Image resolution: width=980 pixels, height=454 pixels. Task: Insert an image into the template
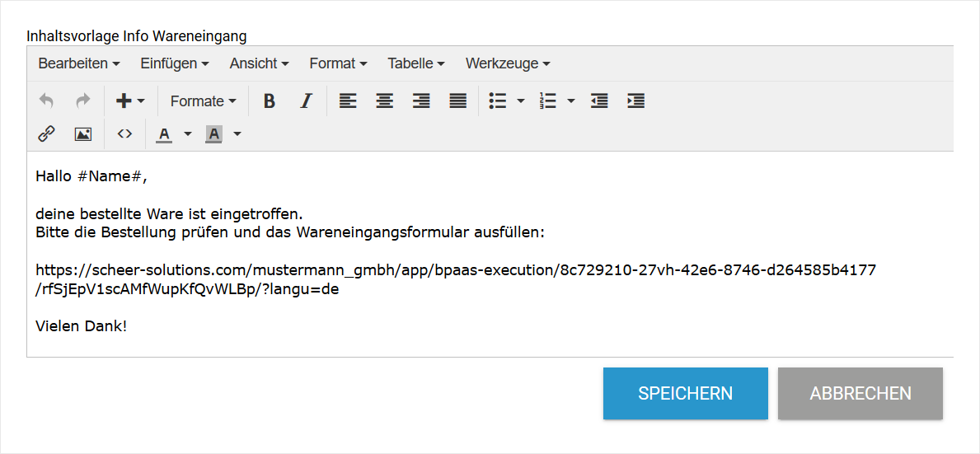83,133
